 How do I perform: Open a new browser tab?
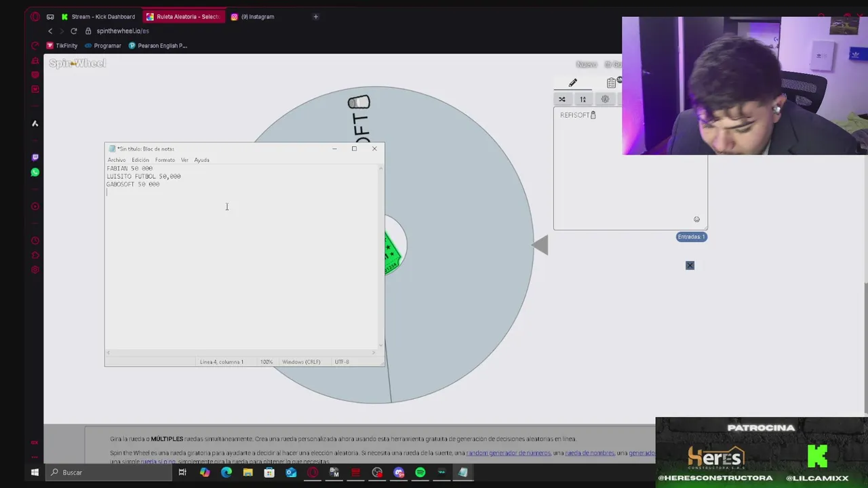tap(315, 17)
